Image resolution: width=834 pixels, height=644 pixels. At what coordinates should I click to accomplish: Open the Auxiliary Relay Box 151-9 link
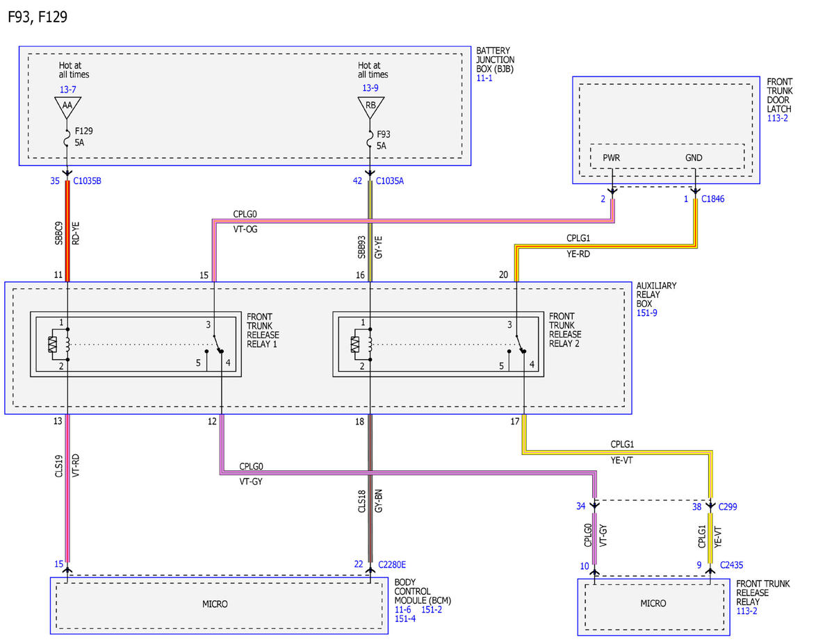[x=646, y=313]
